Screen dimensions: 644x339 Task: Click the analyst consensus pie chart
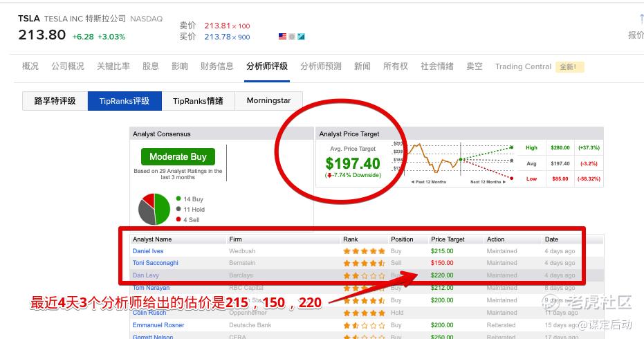click(x=154, y=209)
